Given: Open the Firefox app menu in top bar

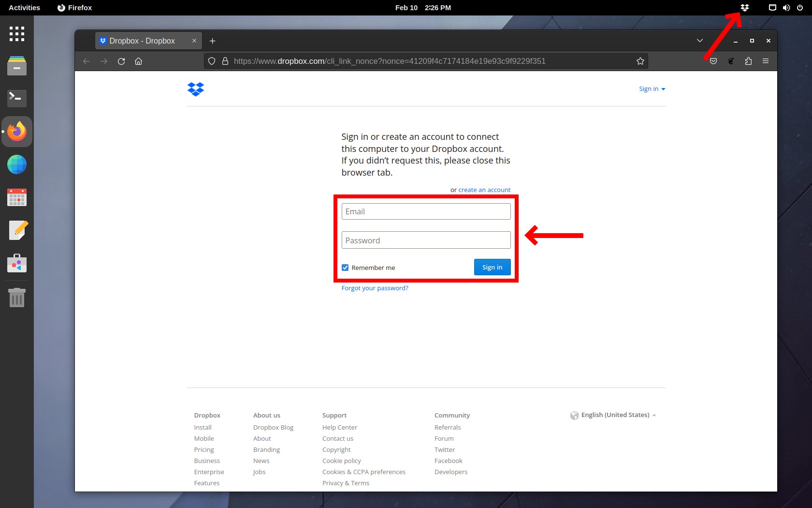Looking at the screenshot, I should click(75, 8).
